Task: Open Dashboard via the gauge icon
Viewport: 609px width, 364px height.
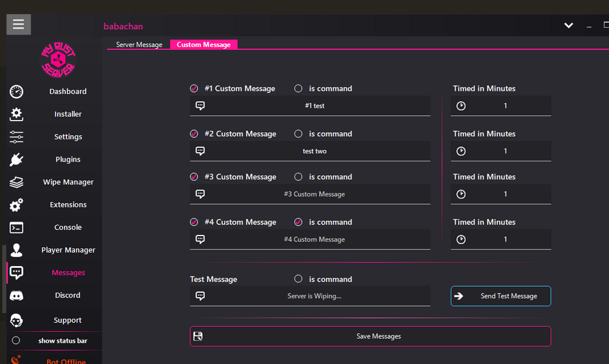Action: (x=16, y=92)
